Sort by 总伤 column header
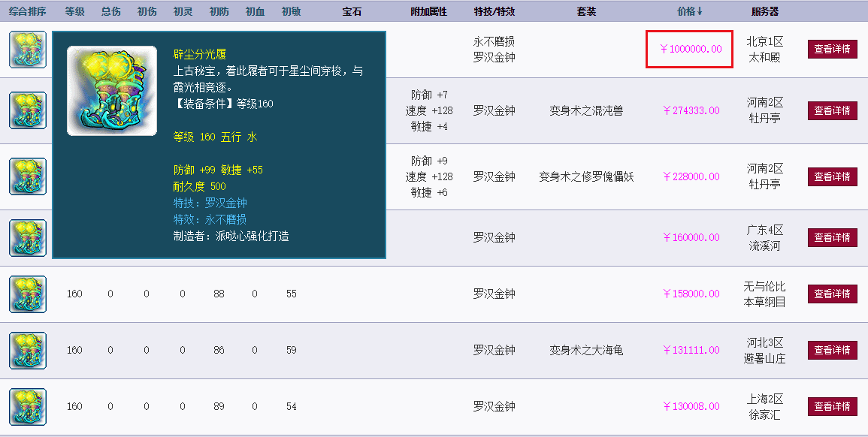The height and width of the screenshot is (437, 868). pyautogui.click(x=110, y=11)
